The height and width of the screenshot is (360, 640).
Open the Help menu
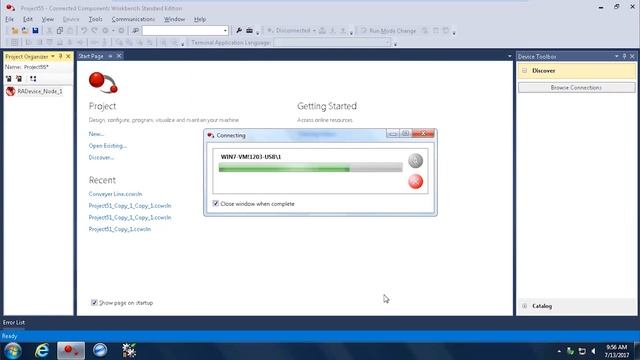coord(200,19)
